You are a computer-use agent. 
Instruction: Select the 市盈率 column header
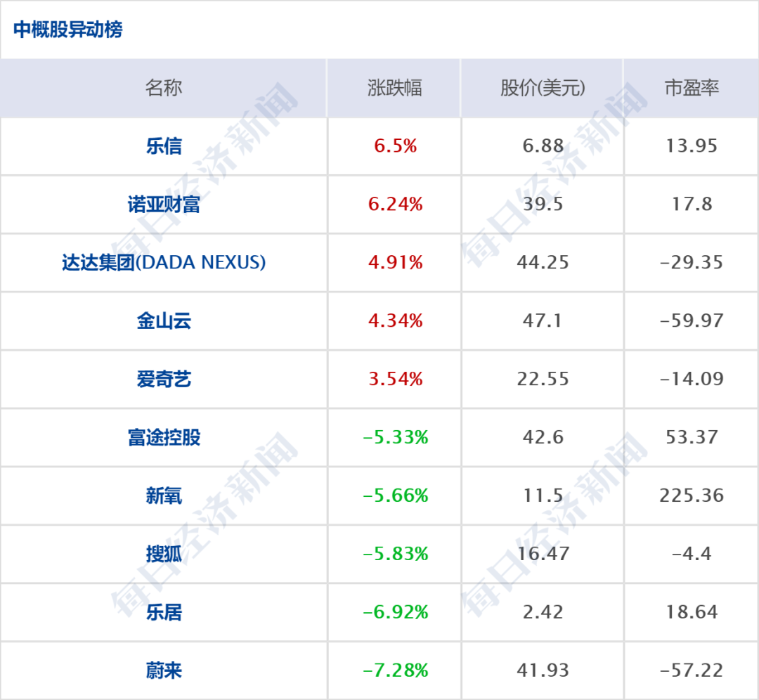coord(692,88)
